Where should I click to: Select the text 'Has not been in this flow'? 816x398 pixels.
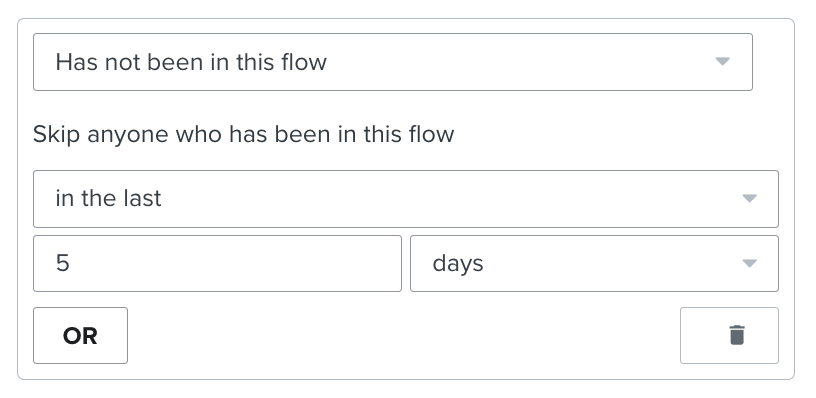[191, 62]
